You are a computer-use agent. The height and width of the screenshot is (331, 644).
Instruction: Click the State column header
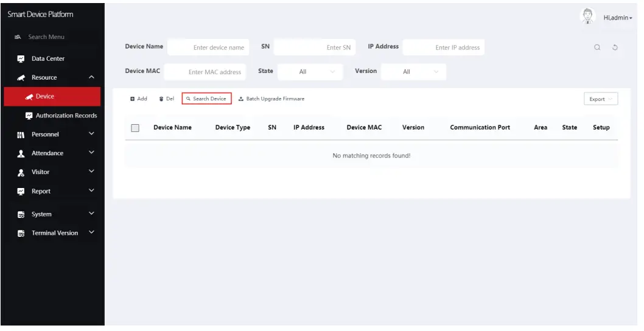point(570,128)
